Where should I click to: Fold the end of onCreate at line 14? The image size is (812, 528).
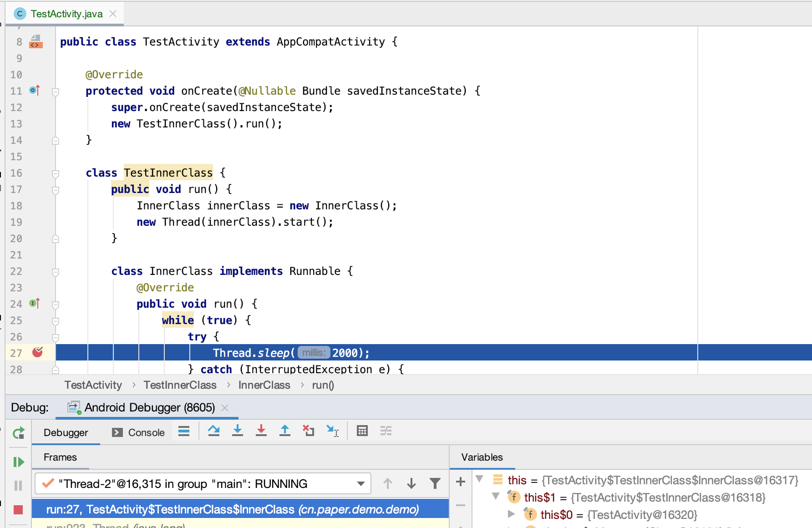point(56,141)
